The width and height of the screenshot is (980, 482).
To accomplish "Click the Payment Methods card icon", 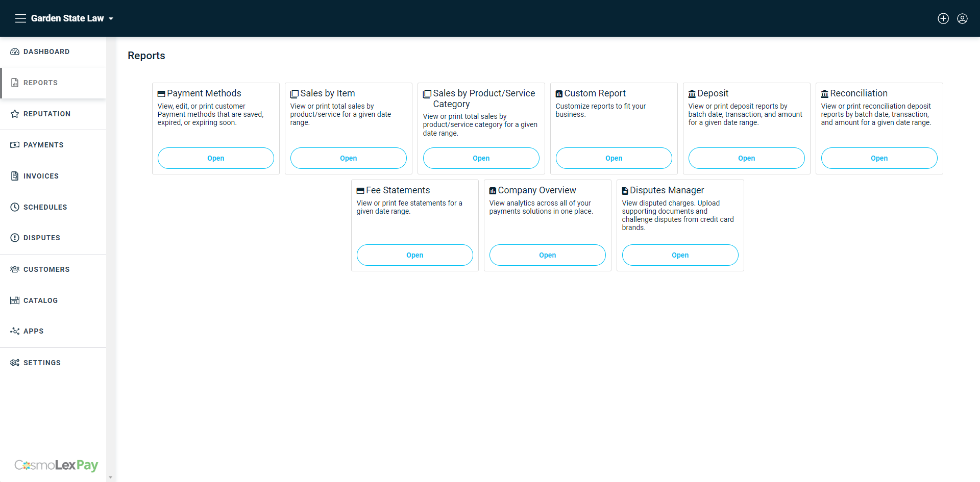I will [x=161, y=94].
